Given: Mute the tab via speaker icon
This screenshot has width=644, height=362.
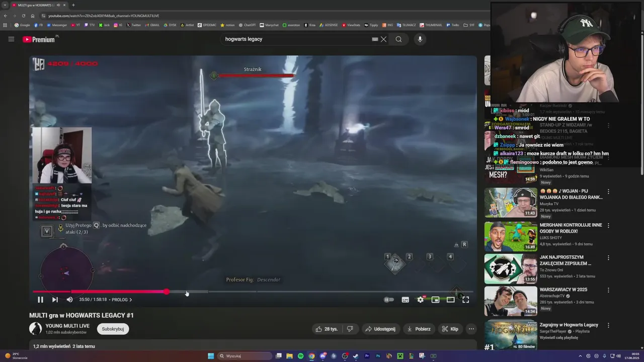Looking at the screenshot, I should click(58, 5).
